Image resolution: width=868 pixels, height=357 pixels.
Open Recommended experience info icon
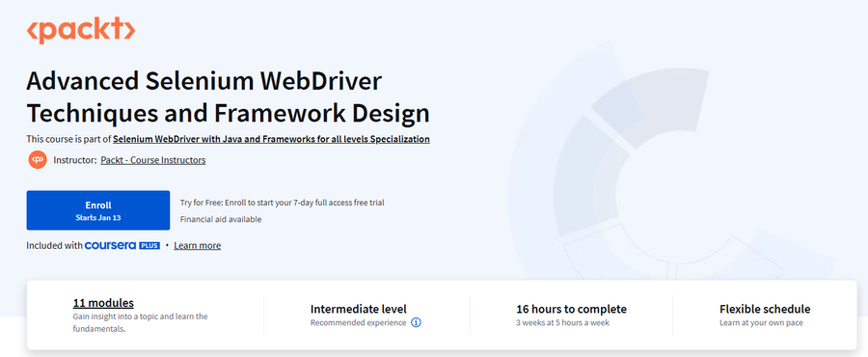click(417, 322)
